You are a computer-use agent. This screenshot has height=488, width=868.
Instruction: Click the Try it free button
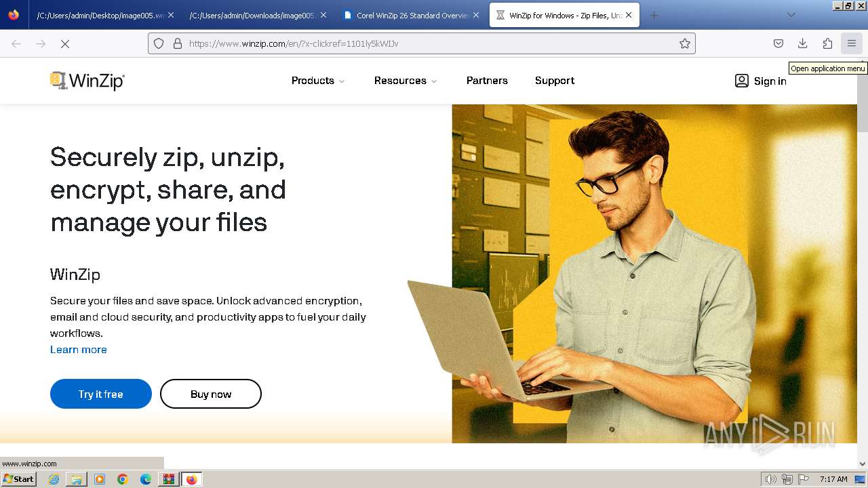(x=101, y=394)
